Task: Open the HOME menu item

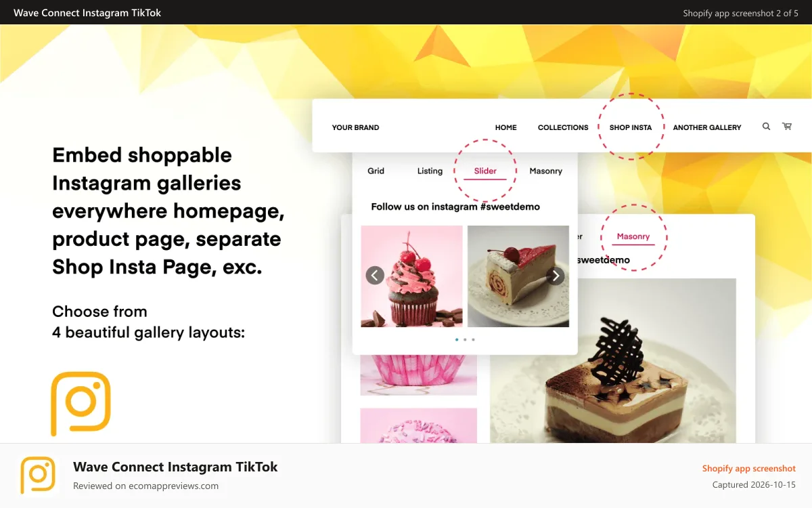Action: coord(505,127)
